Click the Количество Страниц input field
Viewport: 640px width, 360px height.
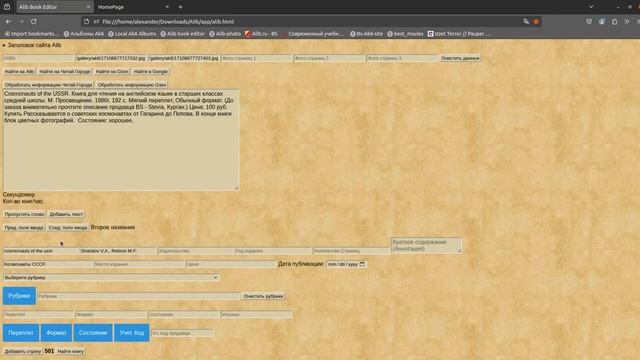pyautogui.click(x=351, y=251)
